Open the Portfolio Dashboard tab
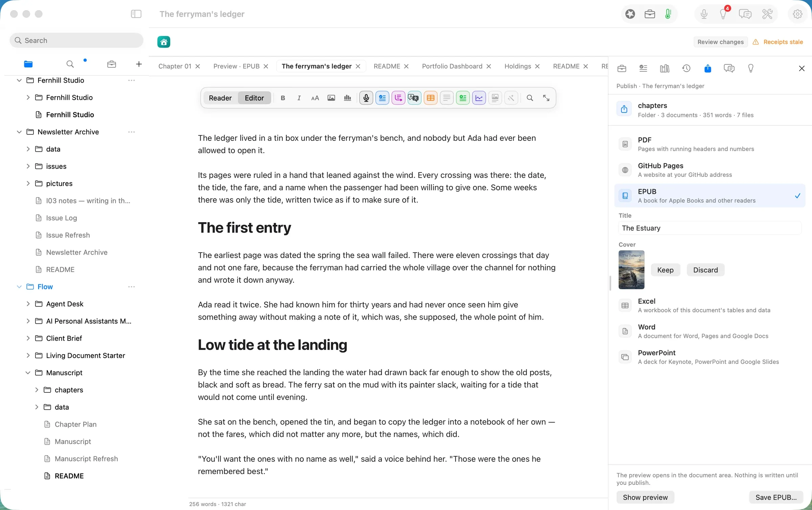This screenshot has height=510, width=812. pos(452,66)
